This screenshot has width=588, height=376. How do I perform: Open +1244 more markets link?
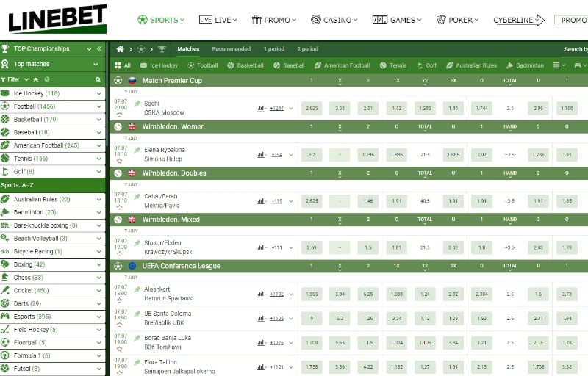tap(277, 108)
